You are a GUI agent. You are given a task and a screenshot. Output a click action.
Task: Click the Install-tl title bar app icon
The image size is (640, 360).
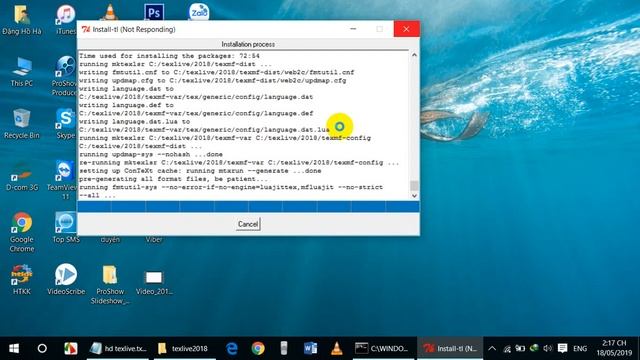pos(86,29)
